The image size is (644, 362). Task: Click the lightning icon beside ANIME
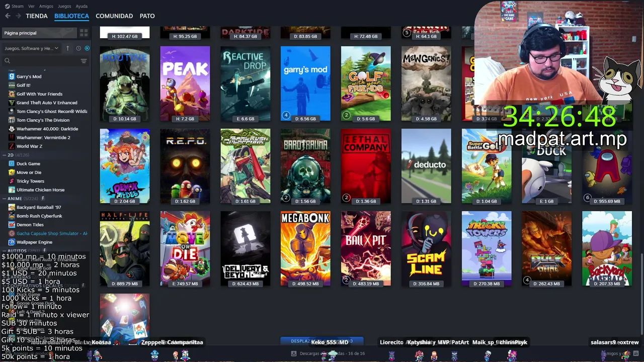coord(43,199)
